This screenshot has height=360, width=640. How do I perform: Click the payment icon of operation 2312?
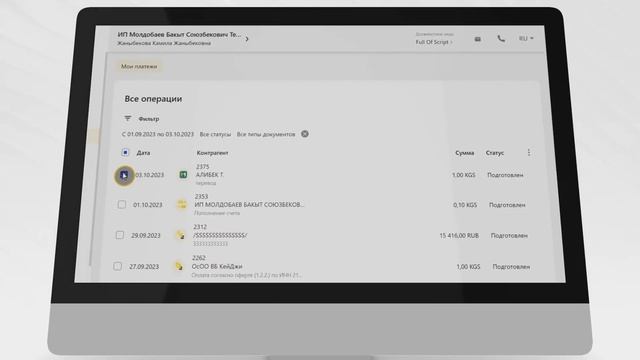click(x=180, y=235)
